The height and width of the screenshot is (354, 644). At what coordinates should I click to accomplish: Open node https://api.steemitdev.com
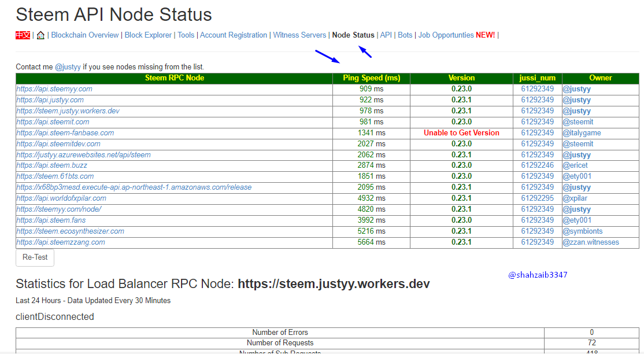tap(58, 144)
